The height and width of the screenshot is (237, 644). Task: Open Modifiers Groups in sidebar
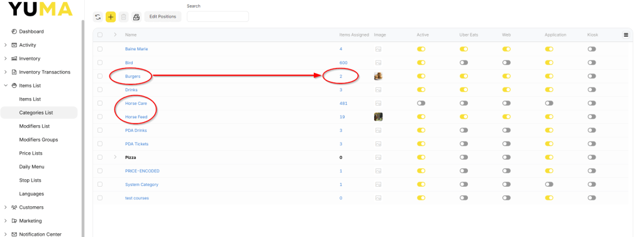point(38,140)
